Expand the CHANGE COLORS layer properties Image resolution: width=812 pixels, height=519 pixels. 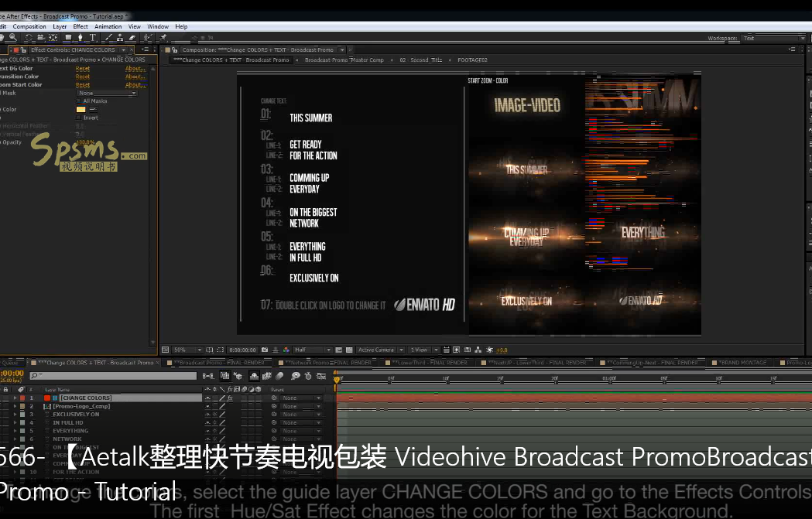(15, 398)
